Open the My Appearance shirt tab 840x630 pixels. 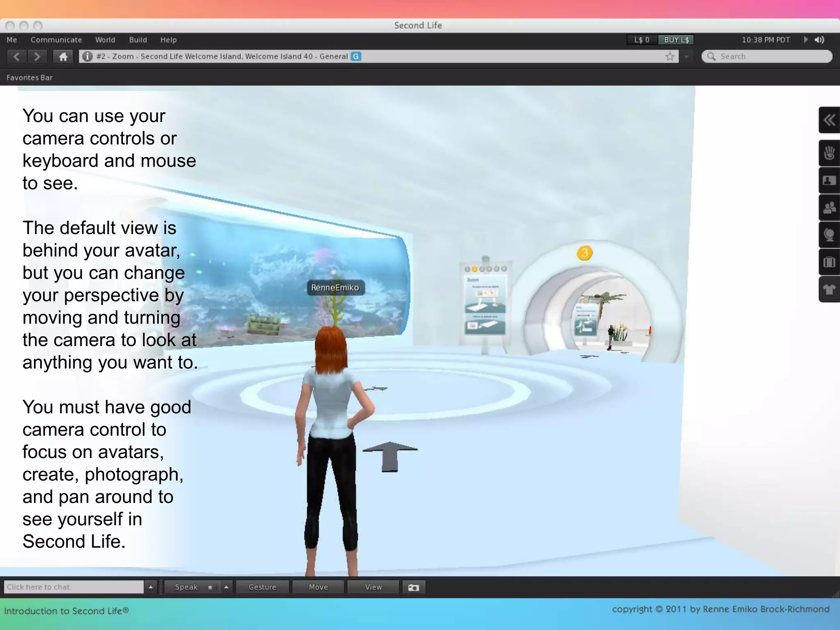[829, 290]
